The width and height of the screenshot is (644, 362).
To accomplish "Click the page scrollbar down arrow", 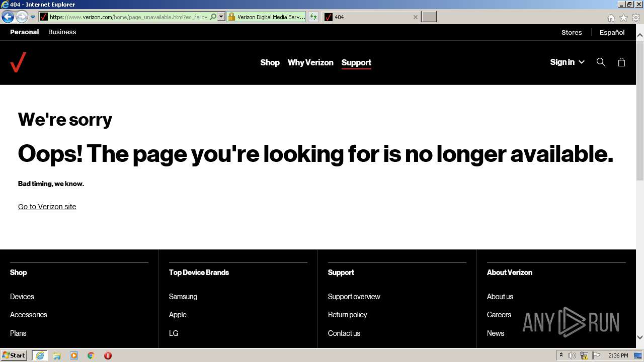I will tap(640, 337).
